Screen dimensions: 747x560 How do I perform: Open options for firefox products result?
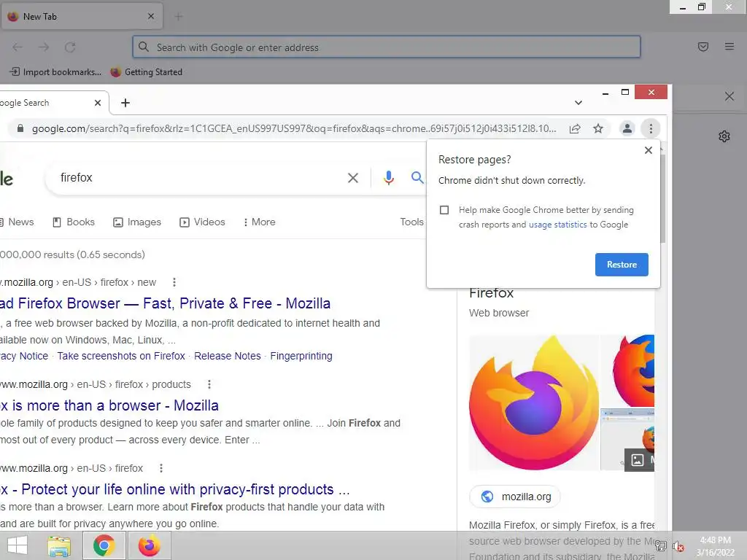pos(209,384)
